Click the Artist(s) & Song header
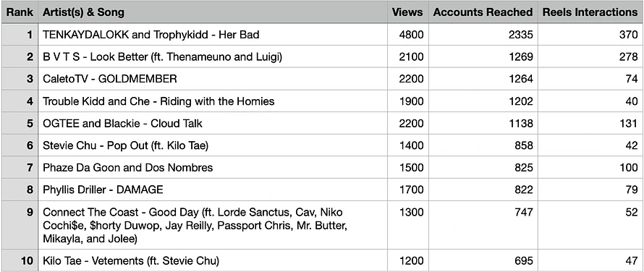 click(x=212, y=12)
